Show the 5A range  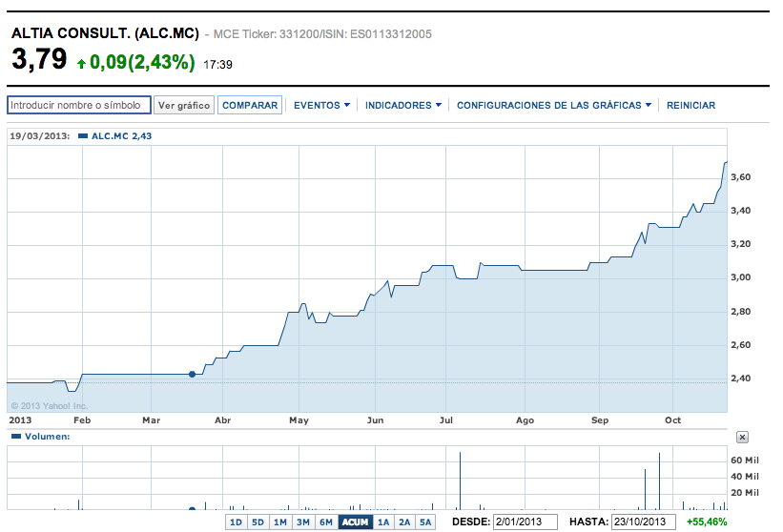(425, 522)
